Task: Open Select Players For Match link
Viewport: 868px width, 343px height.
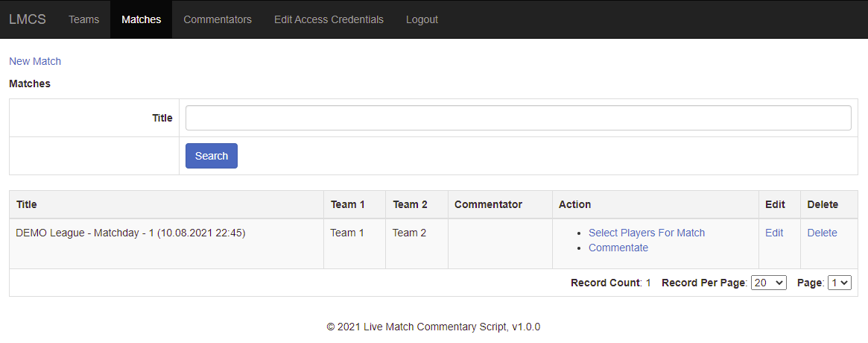Action: tap(646, 233)
